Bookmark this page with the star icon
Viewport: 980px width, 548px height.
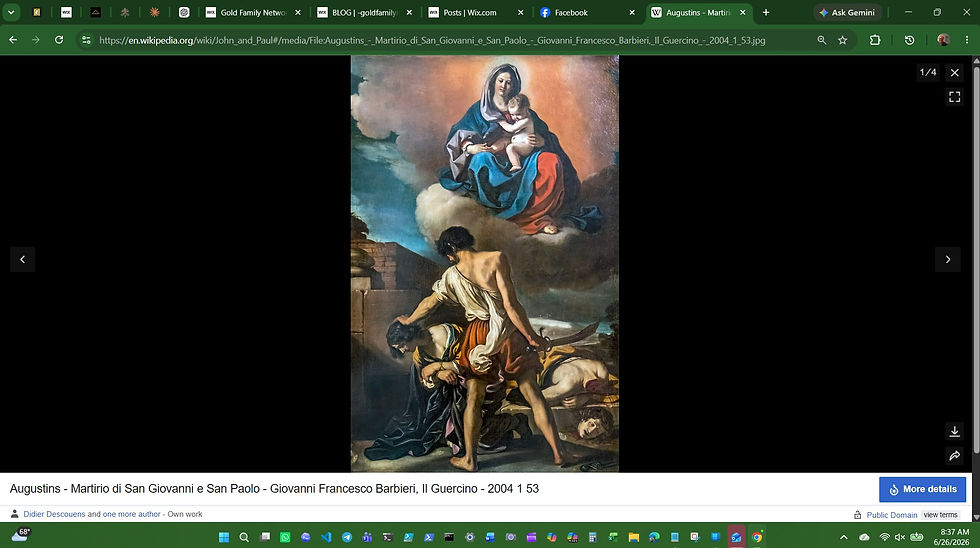[x=842, y=40]
